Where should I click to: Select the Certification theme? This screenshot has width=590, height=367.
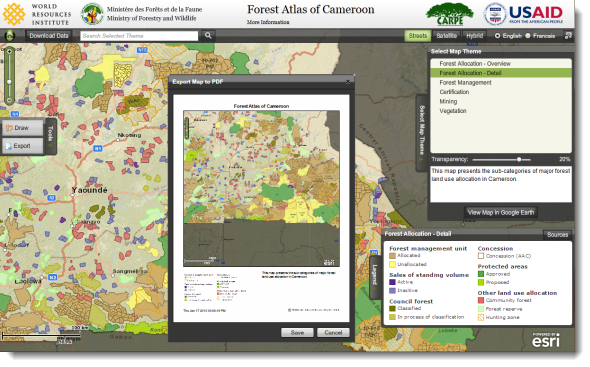point(501,92)
